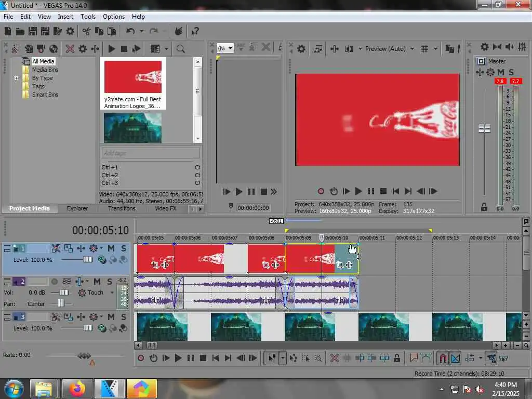Click the Add tags input field

[x=151, y=153]
